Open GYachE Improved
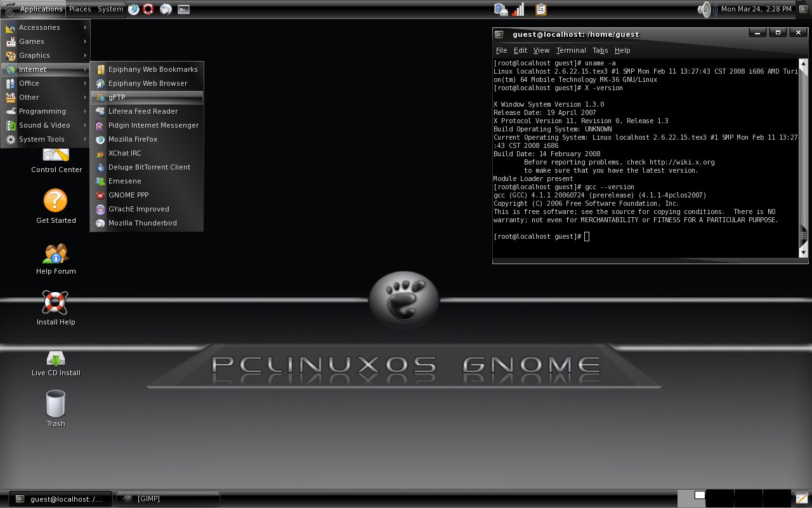 tap(147, 209)
